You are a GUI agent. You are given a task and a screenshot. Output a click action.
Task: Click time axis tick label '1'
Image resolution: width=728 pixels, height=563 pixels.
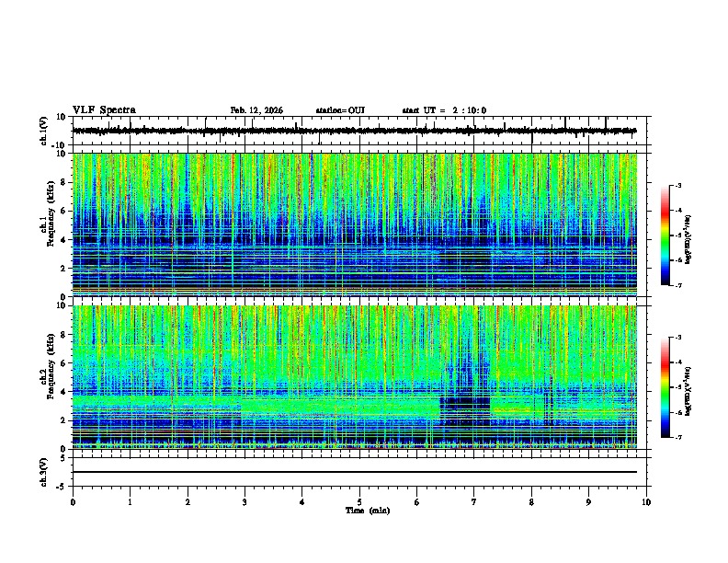point(130,502)
